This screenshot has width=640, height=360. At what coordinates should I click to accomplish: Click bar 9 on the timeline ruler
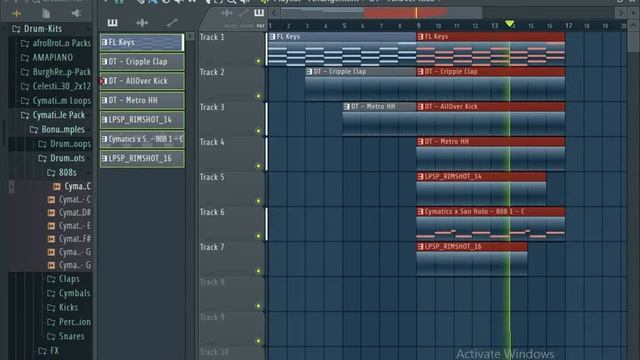(x=418, y=26)
